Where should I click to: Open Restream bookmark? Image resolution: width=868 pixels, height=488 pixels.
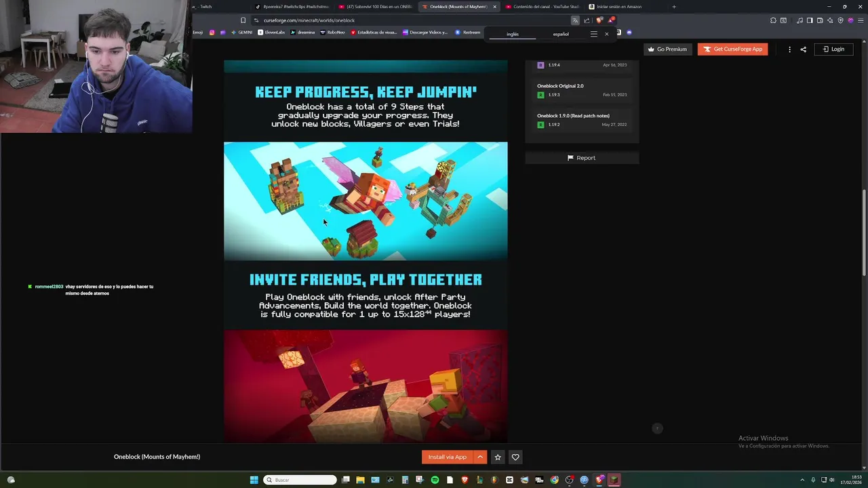(468, 33)
